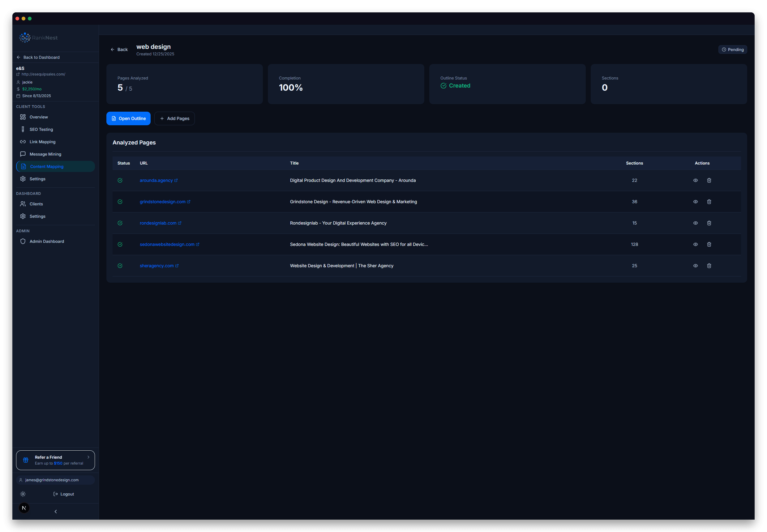
Task: Open the grindstonedesign.com link
Action: coord(163,201)
